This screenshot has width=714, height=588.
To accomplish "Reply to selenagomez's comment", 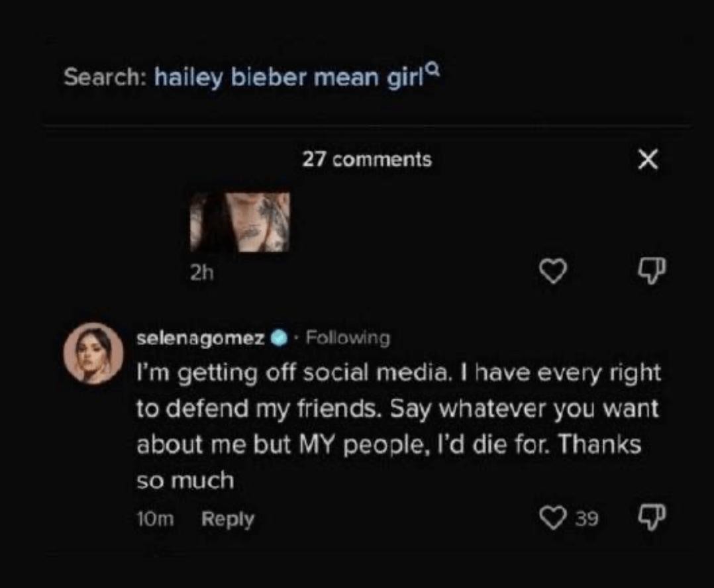I will (x=227, y=519).
